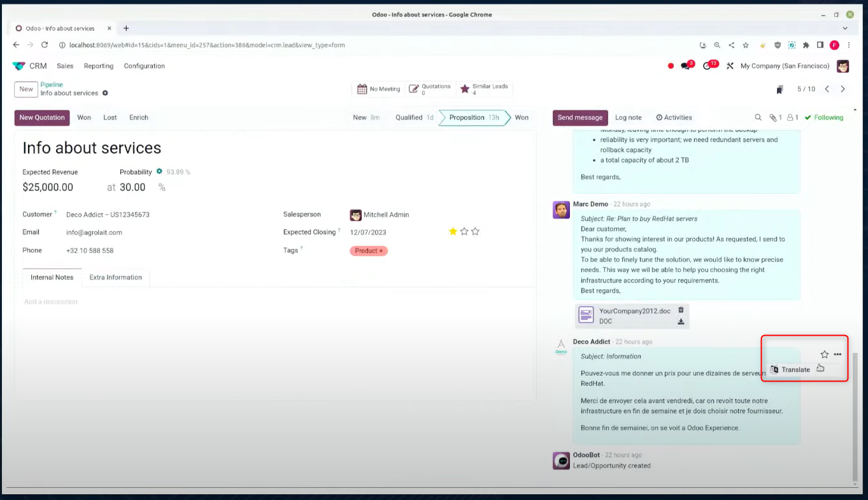Set stage to New
The image size is (868, 500).
click(x=366, y=117)
